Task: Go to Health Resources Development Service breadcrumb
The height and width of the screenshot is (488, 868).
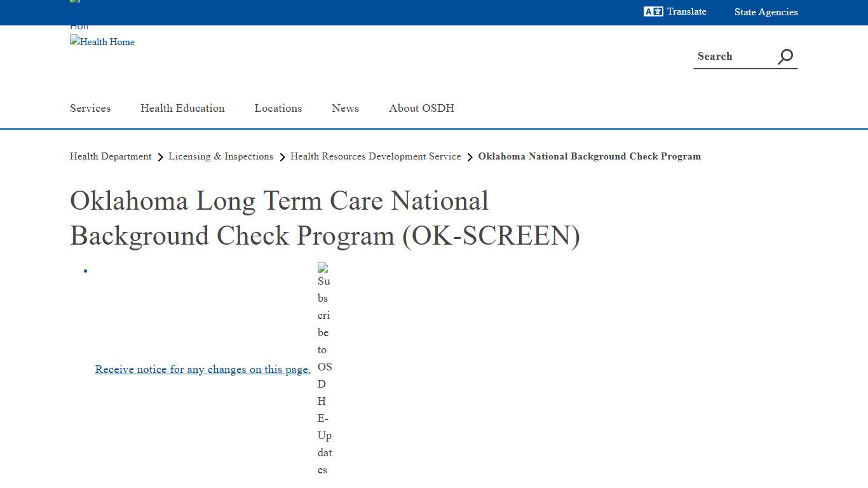Action: pyautogui.click(x=376, y=156)
